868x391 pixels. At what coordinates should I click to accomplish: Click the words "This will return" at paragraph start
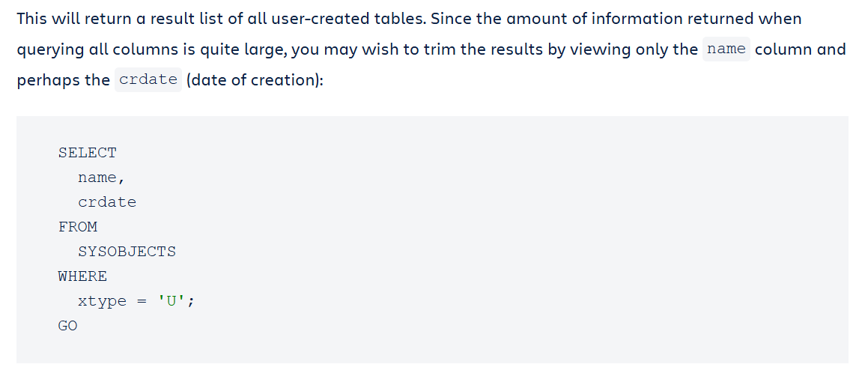(x=65, y=19)
